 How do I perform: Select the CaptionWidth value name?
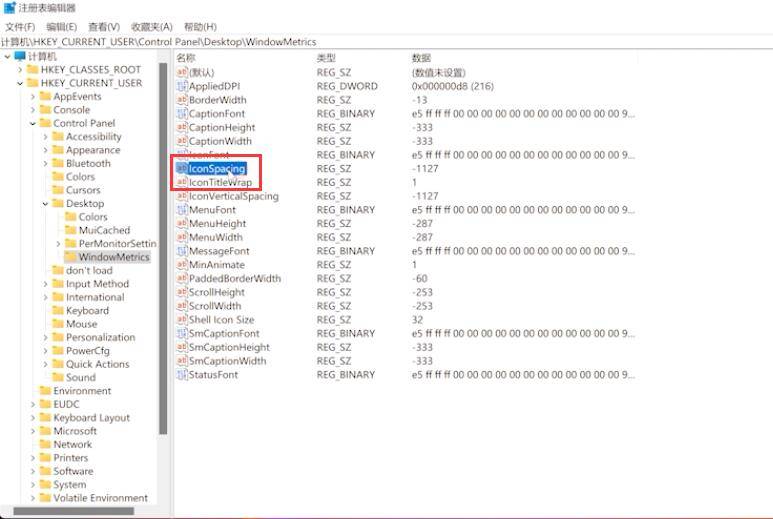[220, 141]
